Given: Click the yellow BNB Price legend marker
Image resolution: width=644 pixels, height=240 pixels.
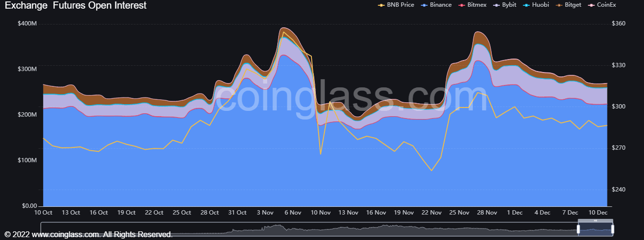Looking at the screenshot, I should [x=382, y=5].
